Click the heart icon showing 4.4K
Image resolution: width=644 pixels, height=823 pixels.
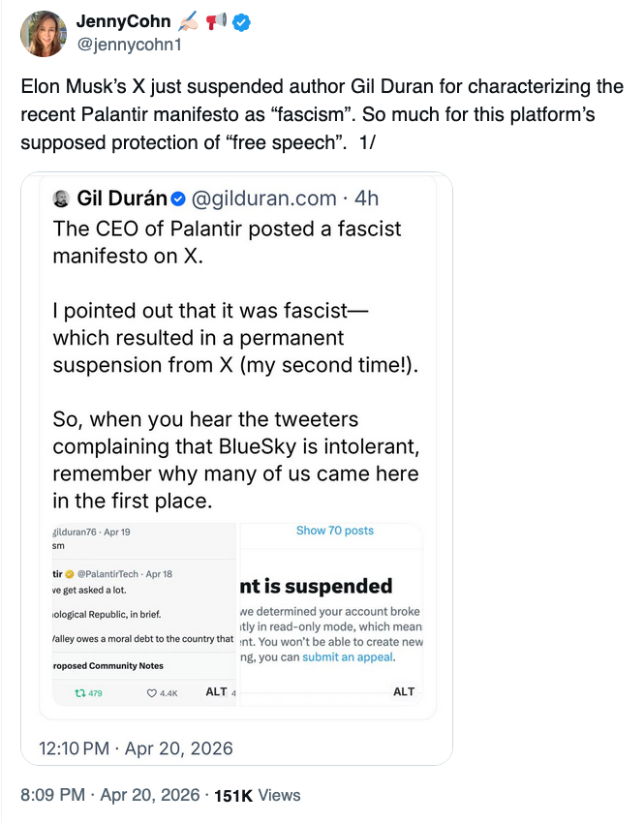tap(151, 692)
